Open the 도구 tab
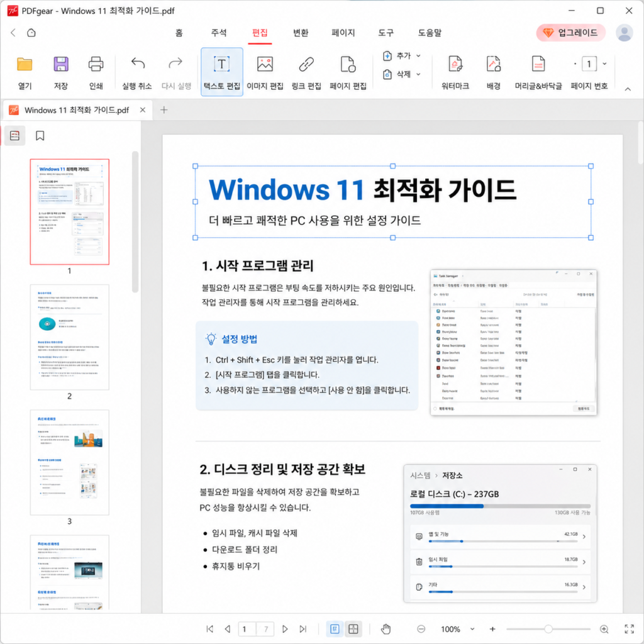Viewport: 644px width, 644px height. 386,33
